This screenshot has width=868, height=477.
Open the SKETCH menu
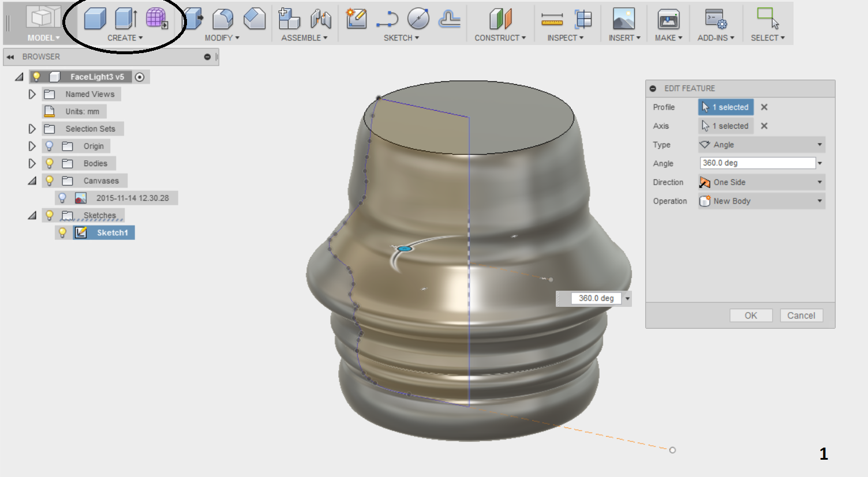(x=402, y=37)
